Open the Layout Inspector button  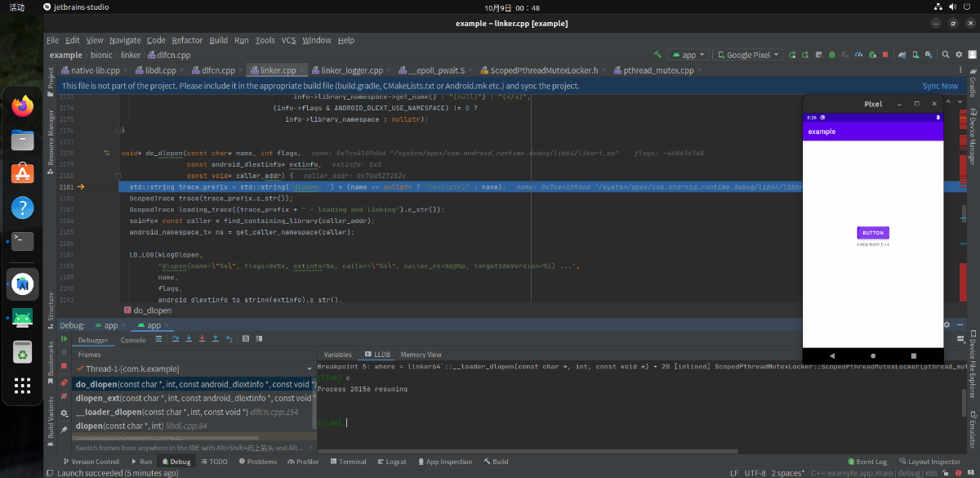pyautogui.click(x=929, y=462)
